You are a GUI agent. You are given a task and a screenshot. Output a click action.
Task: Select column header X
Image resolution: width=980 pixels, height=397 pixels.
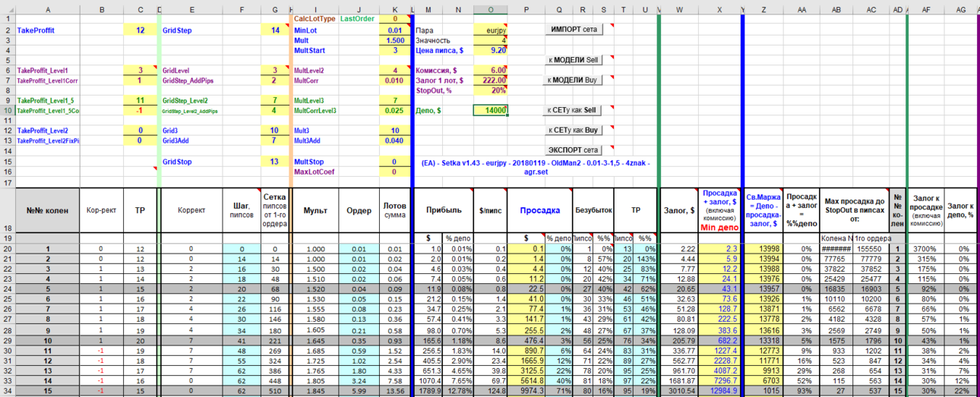point(719,10)
